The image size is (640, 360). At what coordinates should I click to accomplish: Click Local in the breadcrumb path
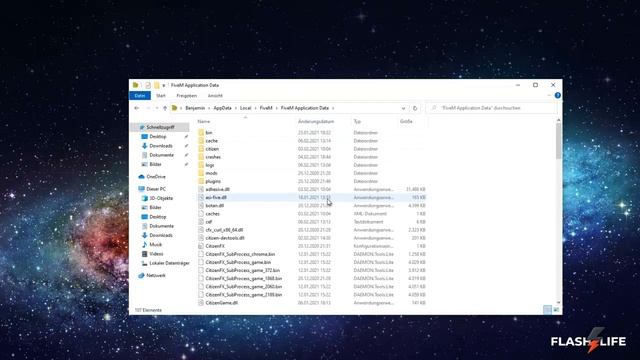[245, 108]
